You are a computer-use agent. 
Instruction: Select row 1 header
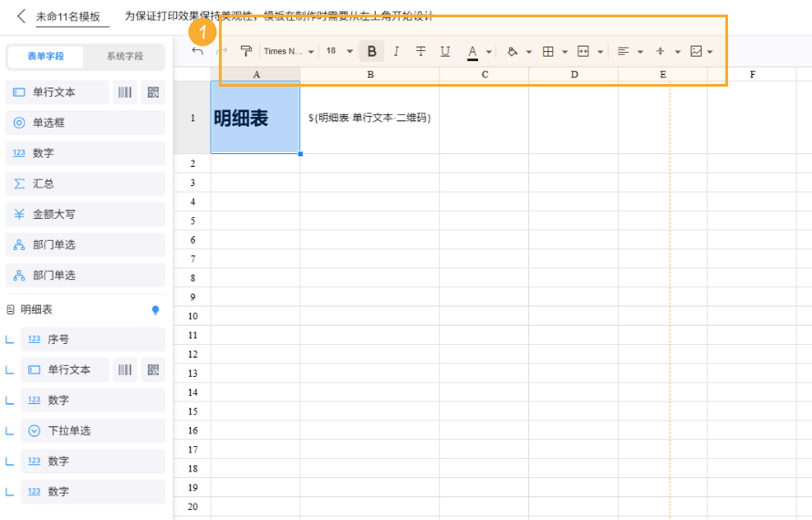[x=193, y=118]
